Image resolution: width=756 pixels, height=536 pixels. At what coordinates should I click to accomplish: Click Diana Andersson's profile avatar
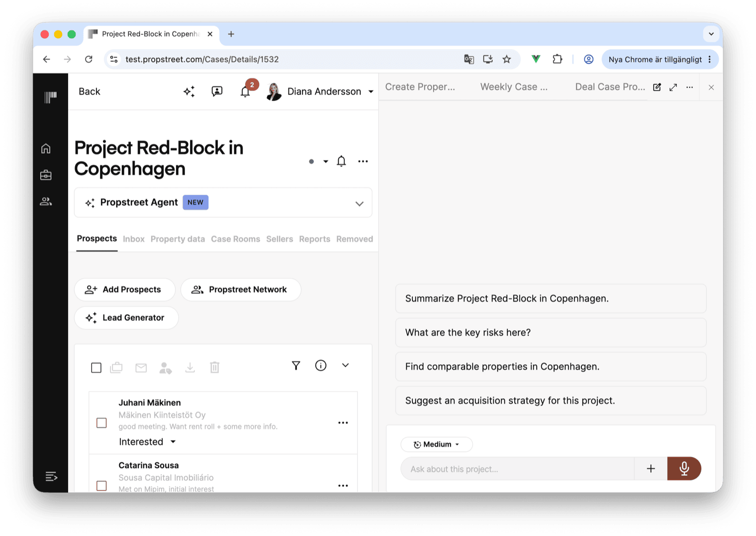click(x=274, y=92)
